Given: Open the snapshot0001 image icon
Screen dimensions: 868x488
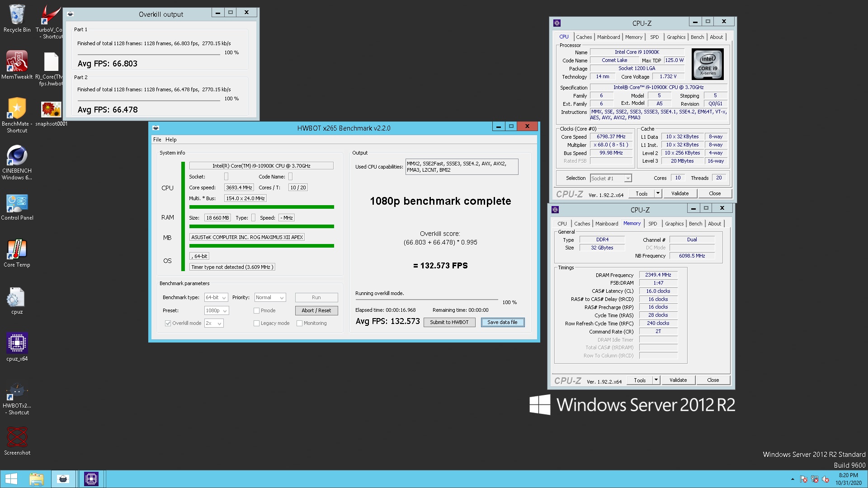Looking at the screenshot, I should click(51, 114).
